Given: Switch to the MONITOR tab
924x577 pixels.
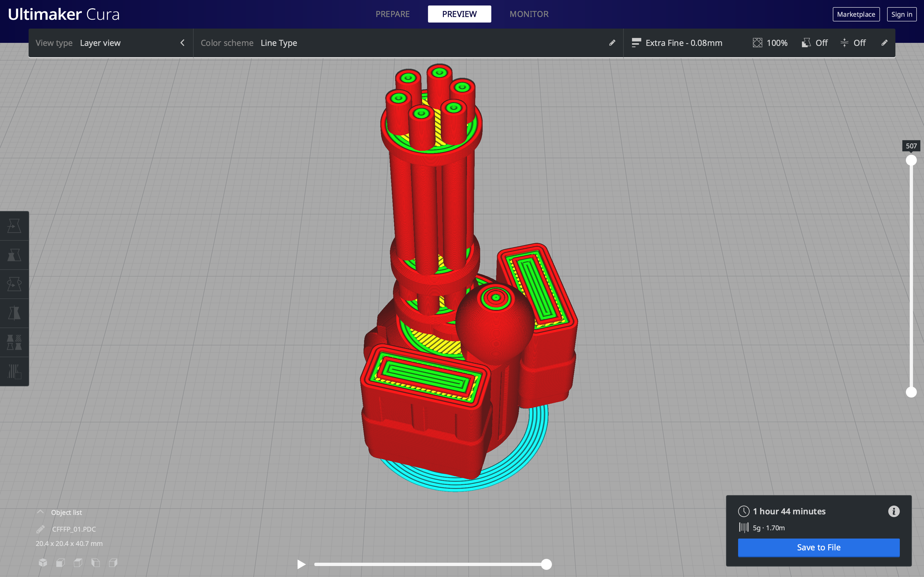Looking at the screenshot, I should point(529,14).
